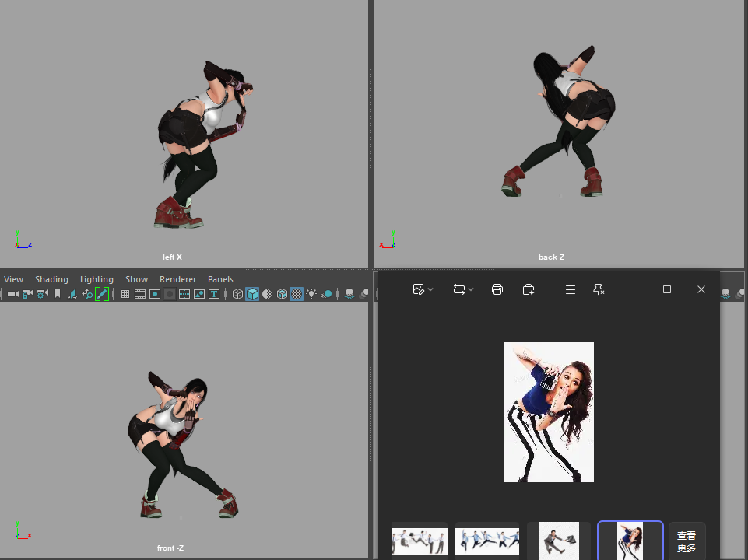Click the Use Default Material icon
This screenshot has height=560, width=748.
pyautogui.click(x=267, y=294)
